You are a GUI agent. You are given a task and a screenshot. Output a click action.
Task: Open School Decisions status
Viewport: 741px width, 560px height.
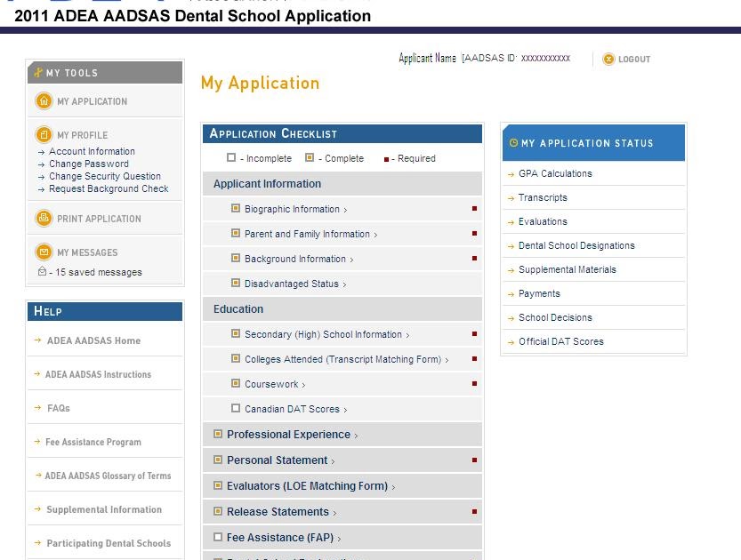(555, 317)
